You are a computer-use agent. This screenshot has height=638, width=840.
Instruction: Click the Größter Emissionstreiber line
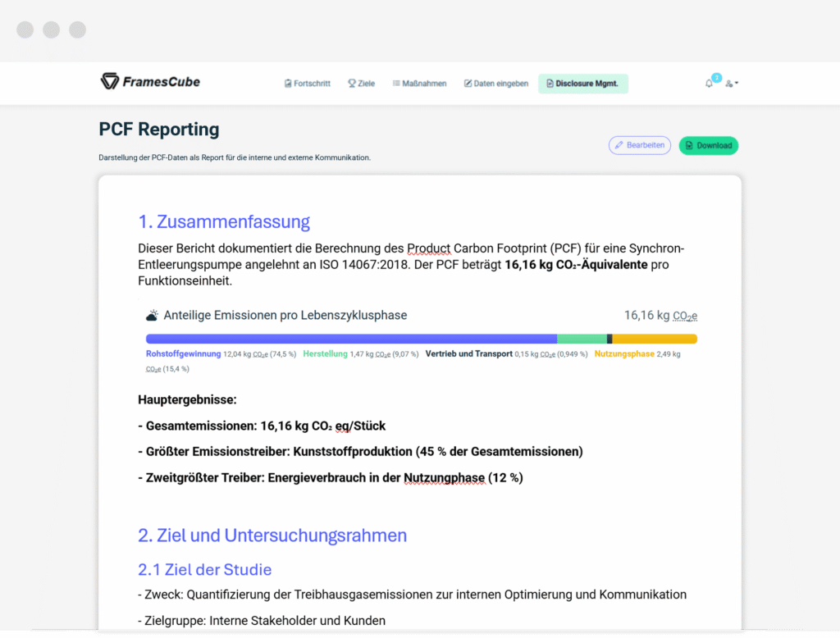coord(360,452)
